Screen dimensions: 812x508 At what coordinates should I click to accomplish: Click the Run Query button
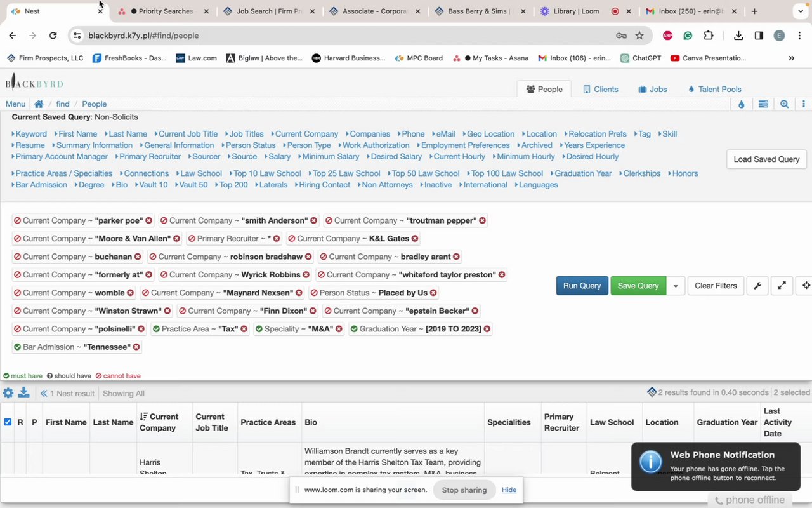(582, 286)
